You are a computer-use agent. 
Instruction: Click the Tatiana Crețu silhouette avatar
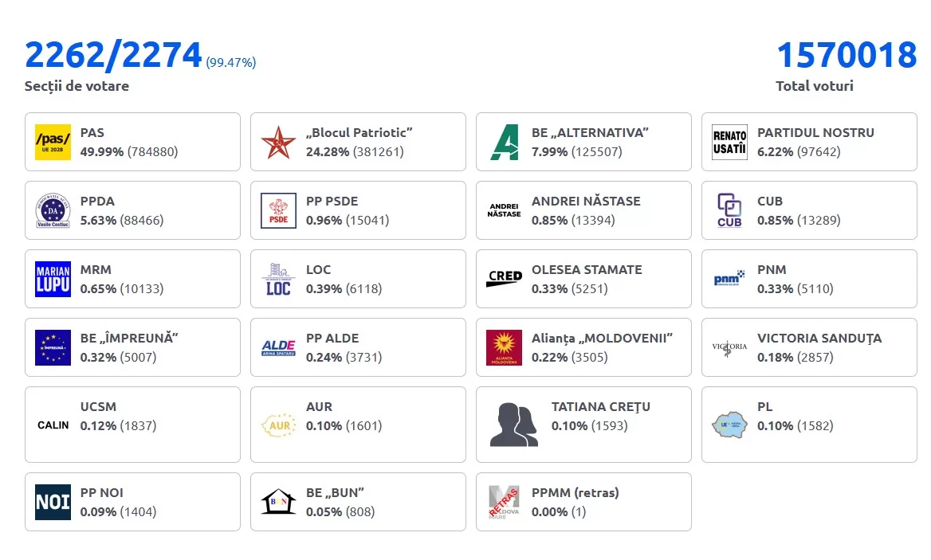(x=513, y=425)
